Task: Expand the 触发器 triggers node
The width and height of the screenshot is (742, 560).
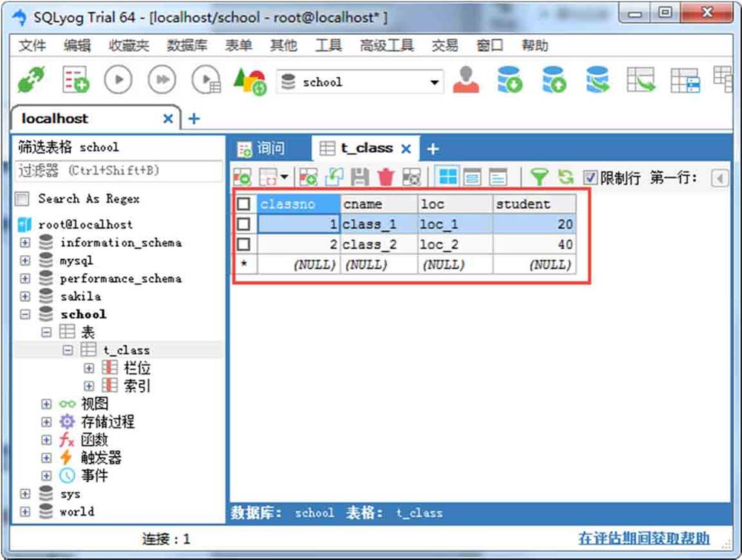Action: [x=46, y=458]
